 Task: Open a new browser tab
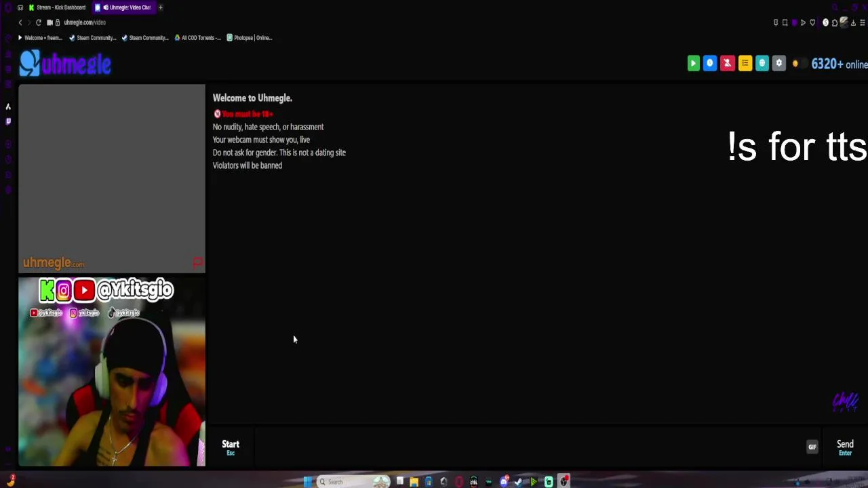[161, 7]
